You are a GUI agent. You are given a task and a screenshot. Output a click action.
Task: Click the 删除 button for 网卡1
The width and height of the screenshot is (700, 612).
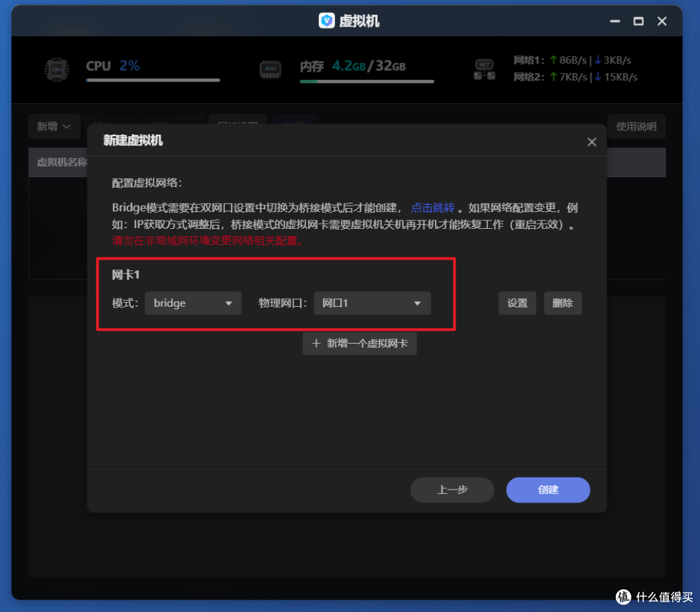563,303
